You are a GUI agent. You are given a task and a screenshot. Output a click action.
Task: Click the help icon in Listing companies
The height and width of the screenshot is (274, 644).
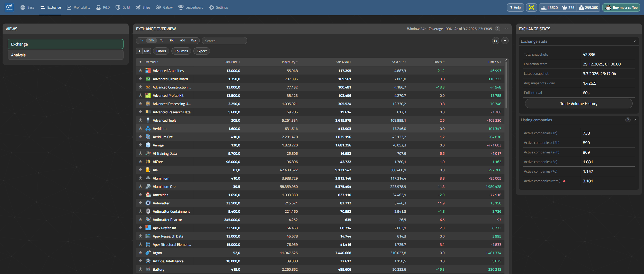click(x=628, y=120)
